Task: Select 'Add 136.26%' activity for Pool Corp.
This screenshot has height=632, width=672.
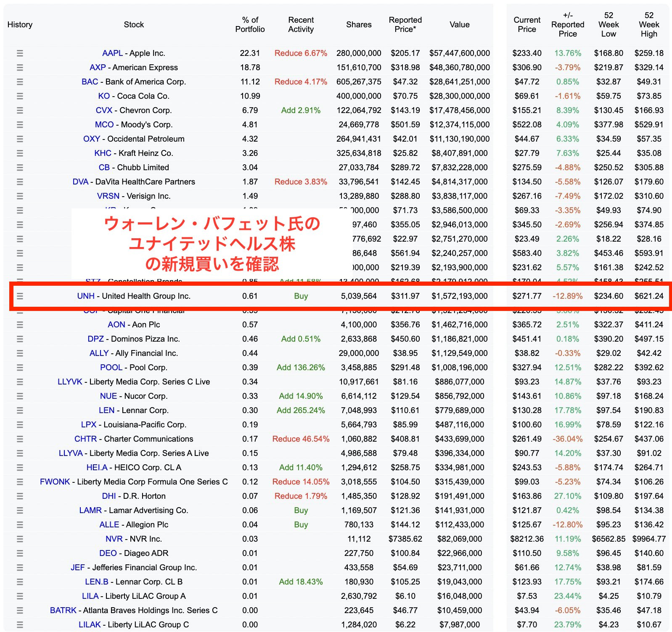Action: [301, 368]
